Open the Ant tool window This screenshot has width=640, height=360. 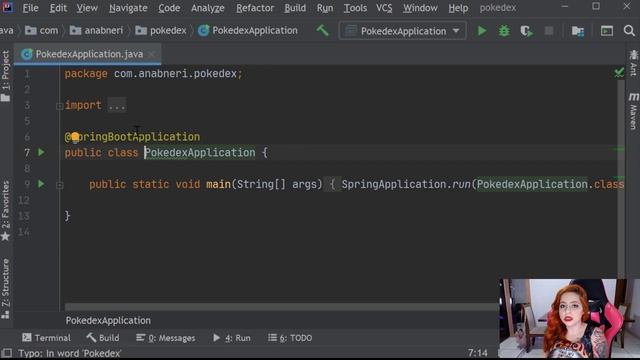point(633,63)
